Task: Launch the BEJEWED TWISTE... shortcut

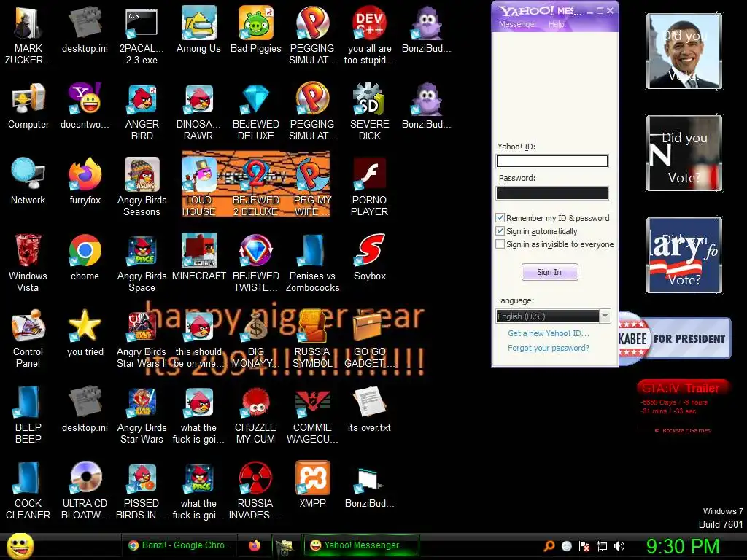Action: [x=256, y=262]
